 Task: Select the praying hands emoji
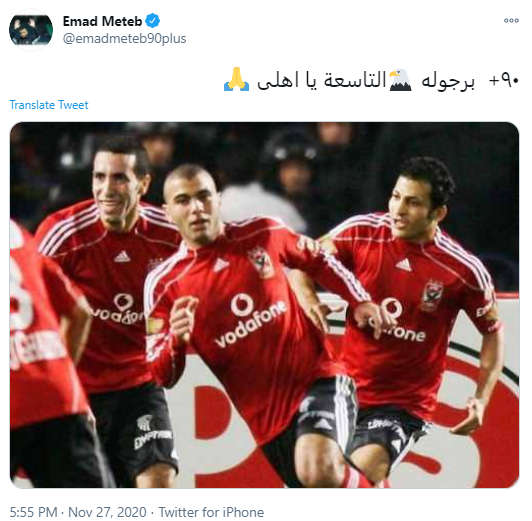pos(236,79)
